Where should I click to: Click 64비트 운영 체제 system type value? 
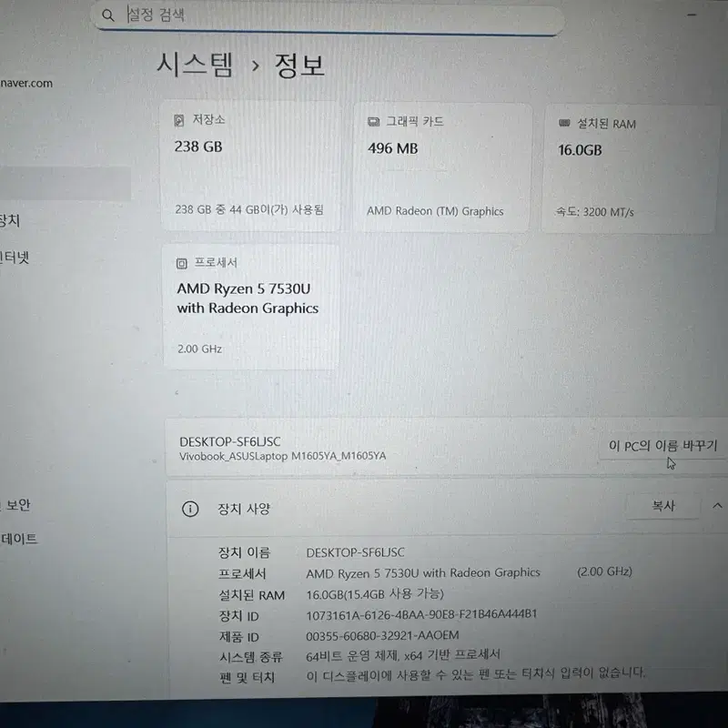pos(403,655)
